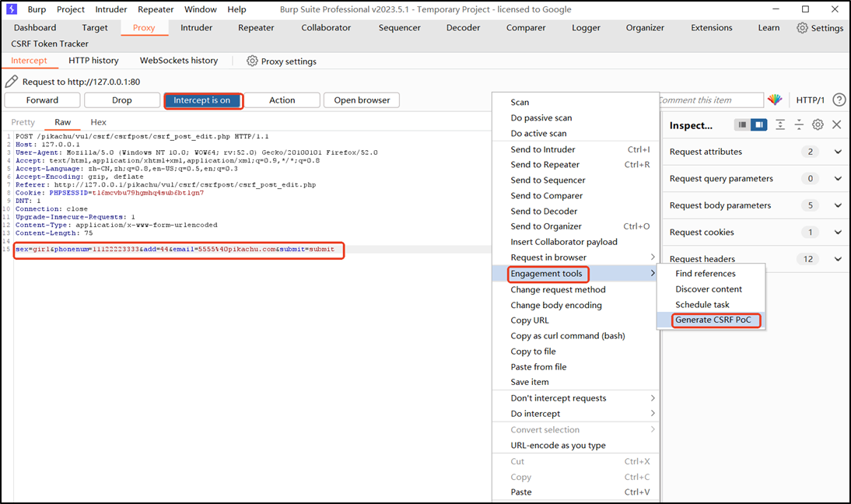Screen dimensions: 851x504
Task: Close the Inspector panel
Action: (x=836, y=124)
